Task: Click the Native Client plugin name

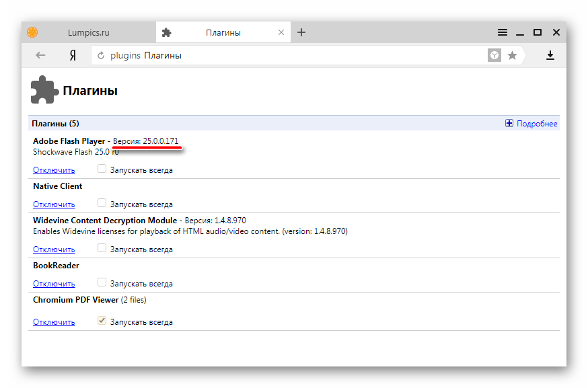Action: coord(57,186)
